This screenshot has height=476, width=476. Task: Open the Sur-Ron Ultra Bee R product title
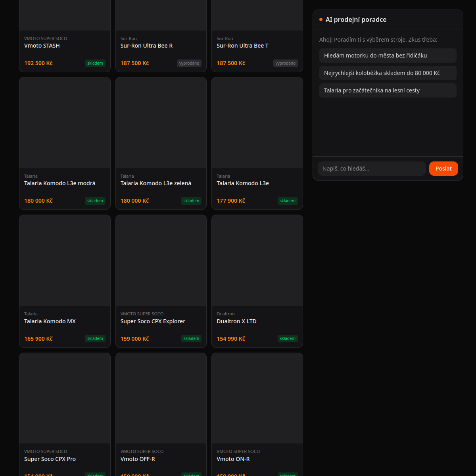146,46
